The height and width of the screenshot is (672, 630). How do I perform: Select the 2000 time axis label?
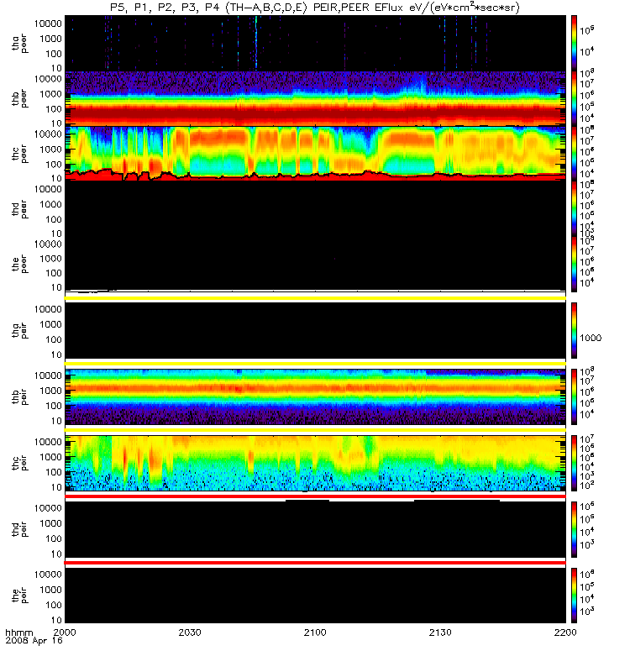tap(65, 633)
